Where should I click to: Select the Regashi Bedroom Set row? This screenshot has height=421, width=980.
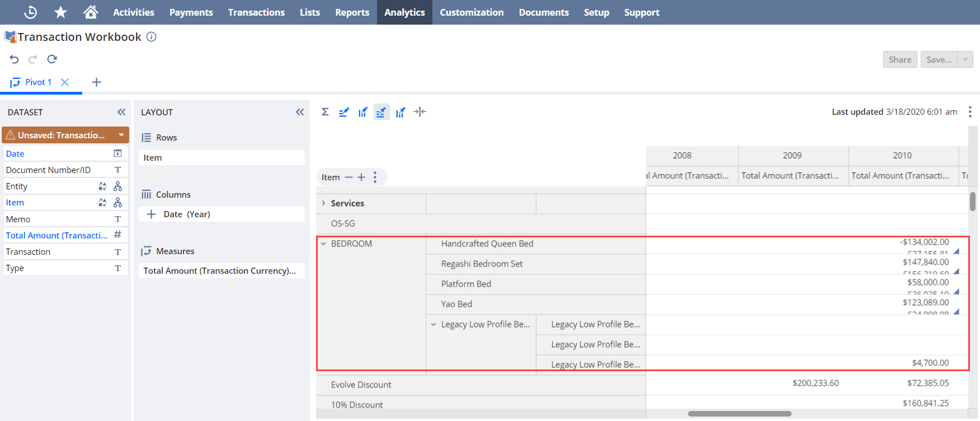(535, 264)
